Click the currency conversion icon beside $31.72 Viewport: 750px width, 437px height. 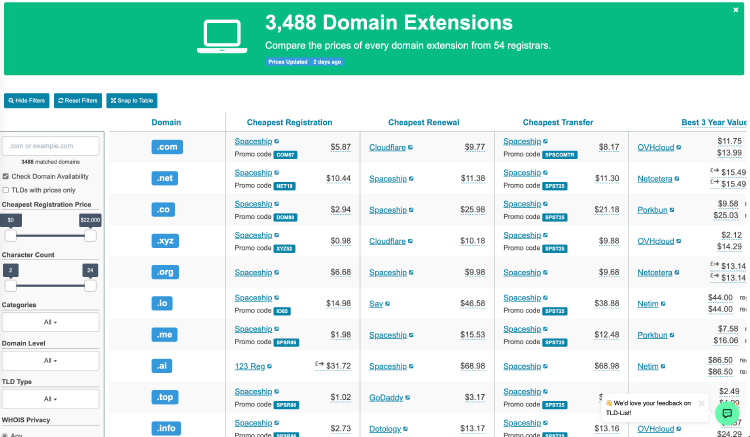coord(319,364)
